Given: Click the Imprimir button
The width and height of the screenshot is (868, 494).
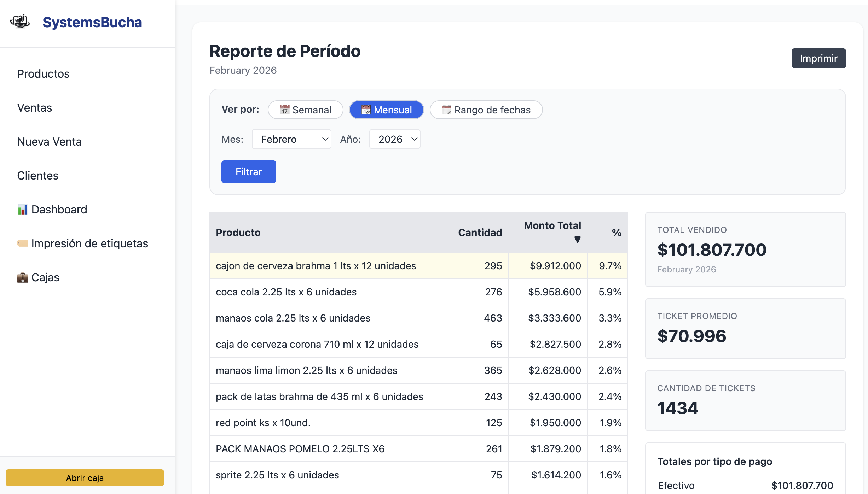Looking at the screenshot, I should 818,58.
